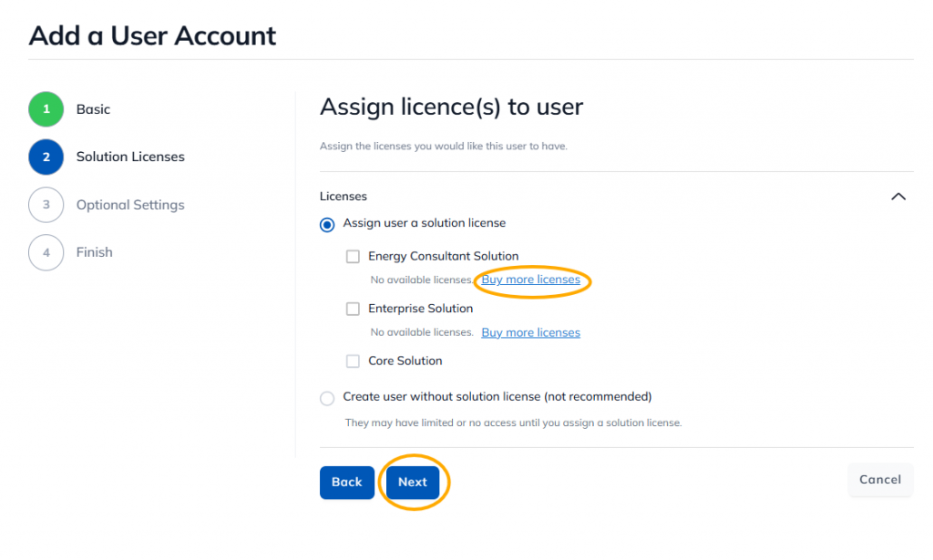This screenshot has height=560, width=933.
Task: Cancel adding the user account
Action: pyautogui.click(x=880, y=480)
